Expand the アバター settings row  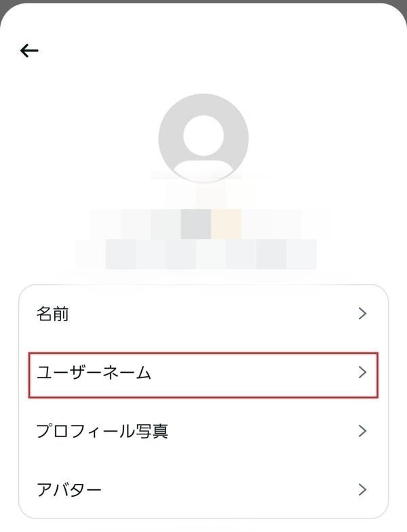point(203,489)
